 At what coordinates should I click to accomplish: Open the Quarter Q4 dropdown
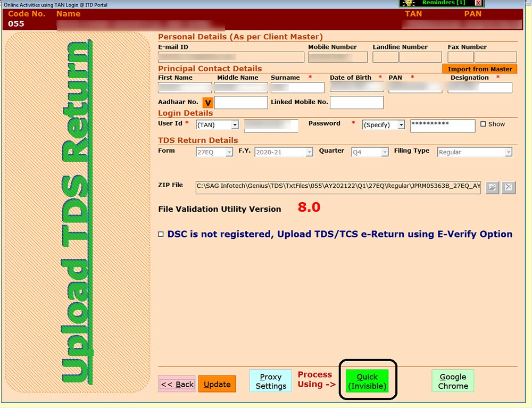point(384,153)
